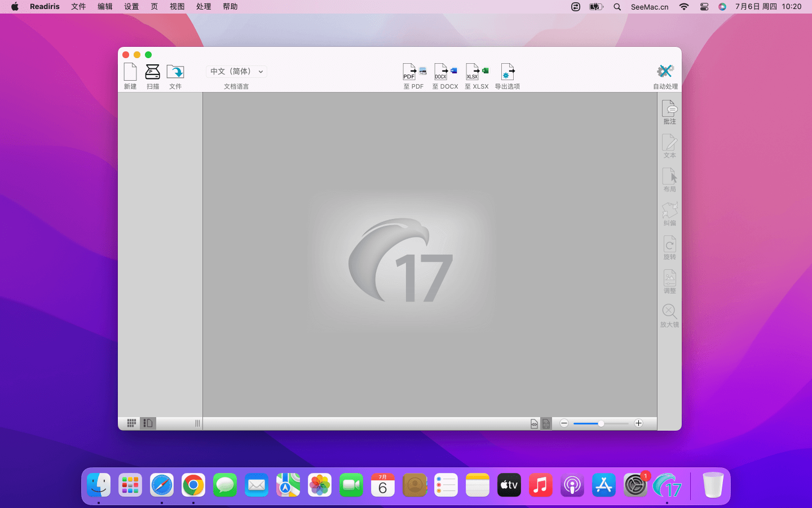Switch to page list panel view
The width and height of the screenshot is (812, 508).
pyautogui.click(x=148, y=423)
